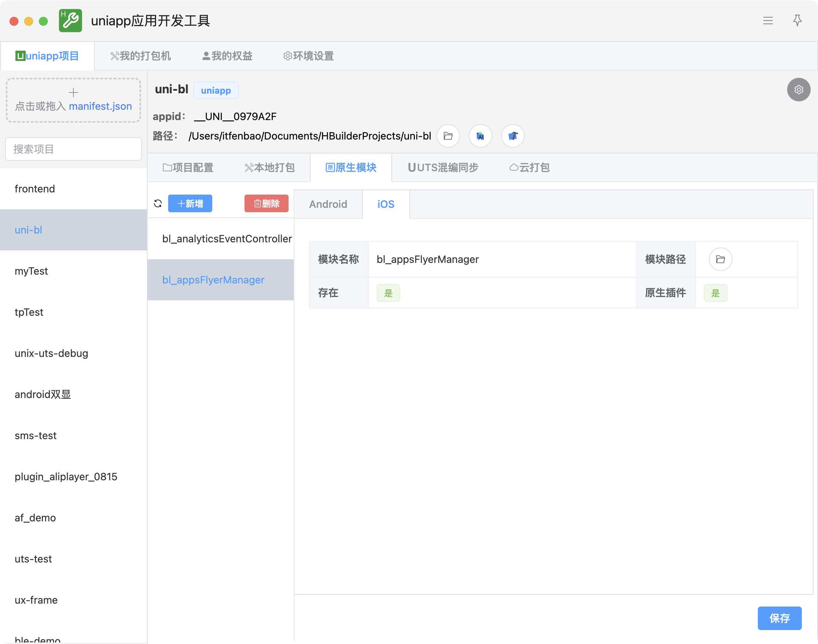Select plugin_aliplayer_0815 project

tap(73, 477)
